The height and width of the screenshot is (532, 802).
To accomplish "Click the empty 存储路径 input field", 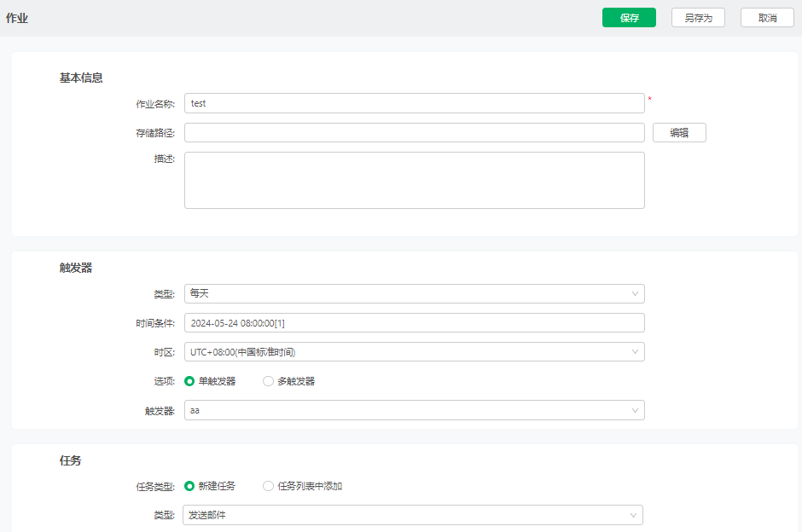I will 415,133.
